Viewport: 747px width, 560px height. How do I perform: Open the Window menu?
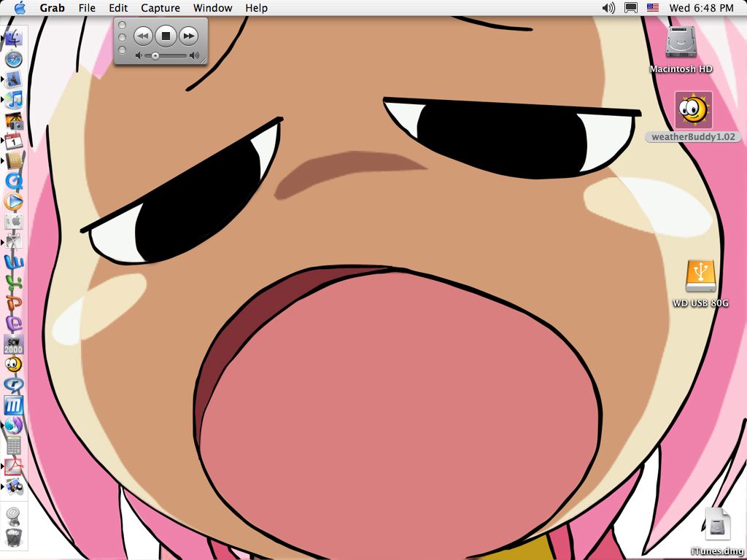[x=213, y=8]
